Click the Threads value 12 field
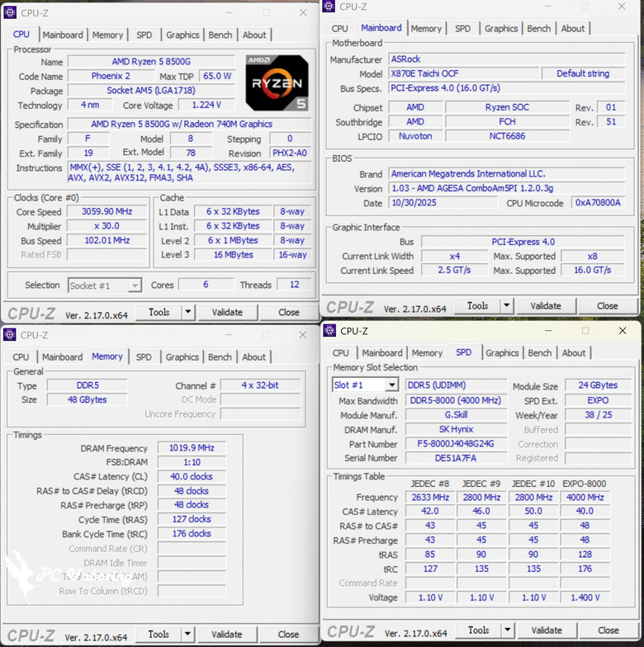The height and width of the screenshot is (647, 644). [x=294, y=284]
